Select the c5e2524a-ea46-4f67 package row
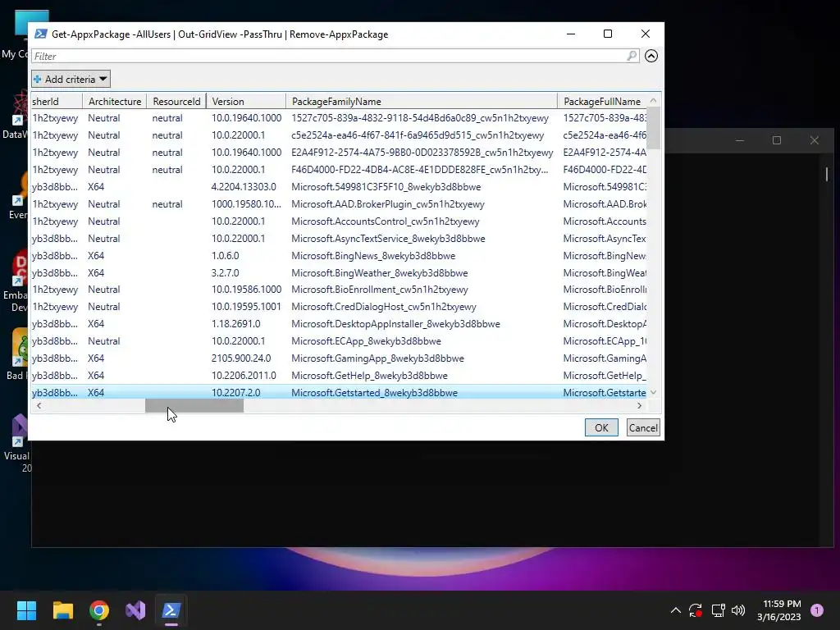Screen dimensions: 840x630 [339, 135]
